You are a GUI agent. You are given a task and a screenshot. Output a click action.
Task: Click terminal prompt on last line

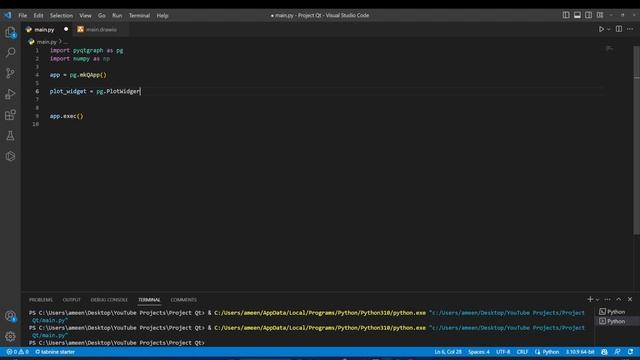pyautogui.click(x=117, y=343)
